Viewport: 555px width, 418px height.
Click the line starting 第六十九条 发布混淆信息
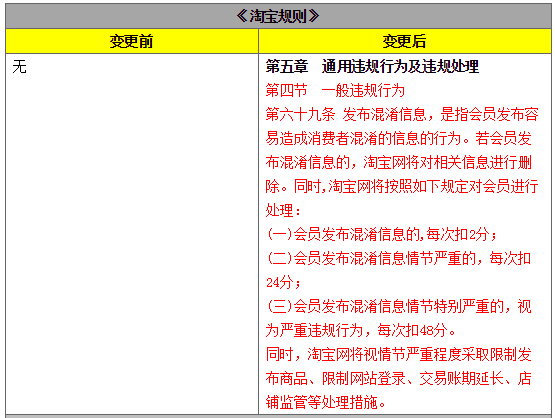click(402, 114)
